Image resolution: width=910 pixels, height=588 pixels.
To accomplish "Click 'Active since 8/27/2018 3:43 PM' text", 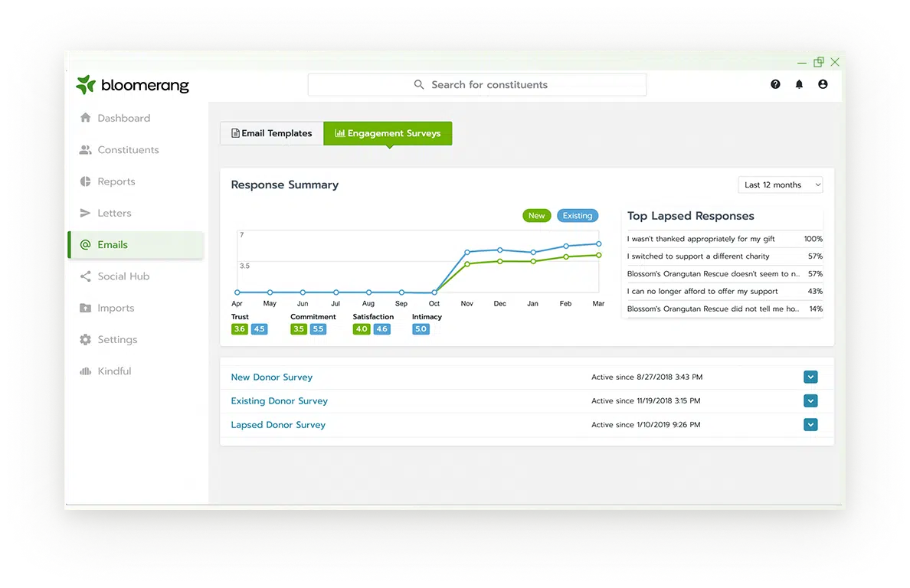I will click(x=647, y=377).
